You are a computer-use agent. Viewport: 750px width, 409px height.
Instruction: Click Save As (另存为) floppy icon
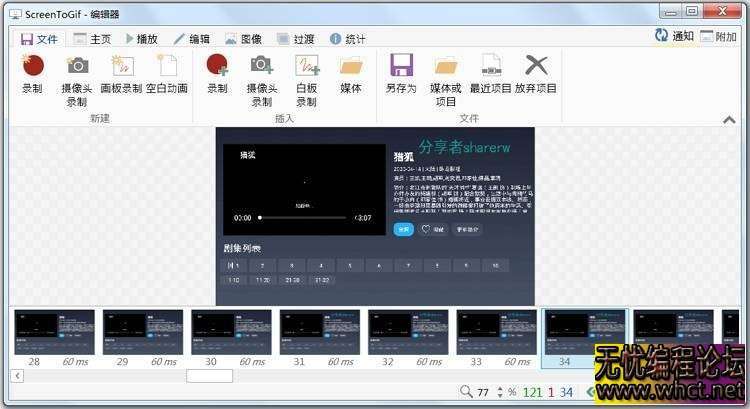[x=401, y=74]
